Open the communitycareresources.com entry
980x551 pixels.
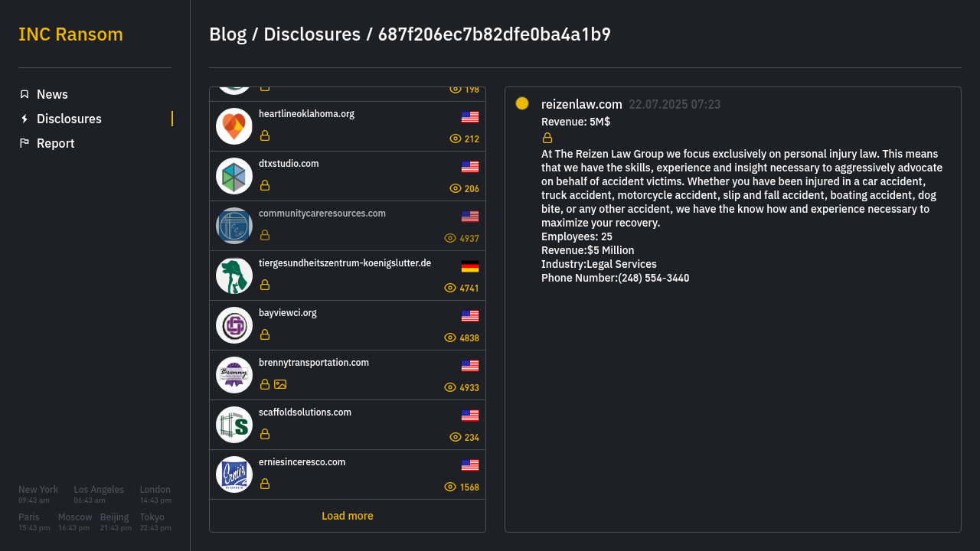coord(348,226)
